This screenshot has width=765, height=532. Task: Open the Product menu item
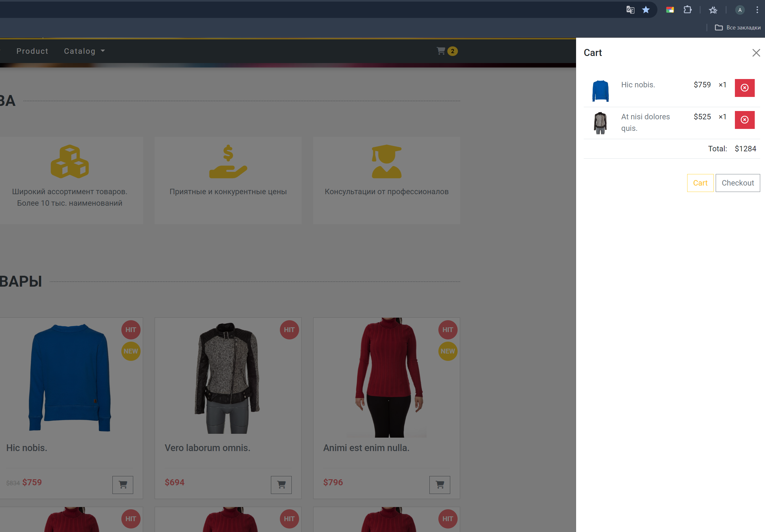pos(32,51)
